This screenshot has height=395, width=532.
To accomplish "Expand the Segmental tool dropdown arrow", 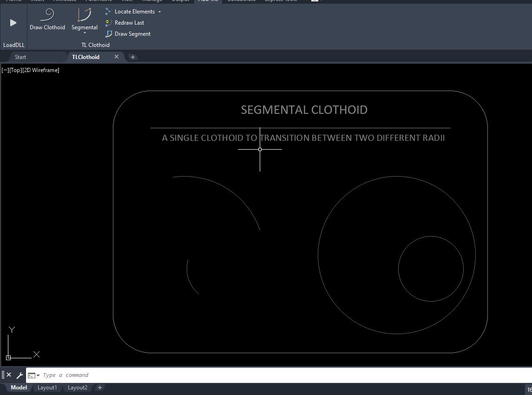I will tap(85, 33).
